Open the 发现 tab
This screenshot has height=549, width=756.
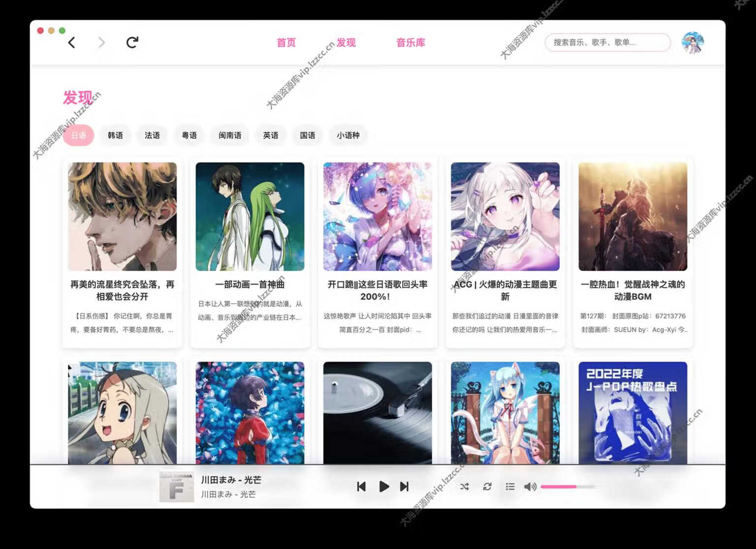[346, 43]
